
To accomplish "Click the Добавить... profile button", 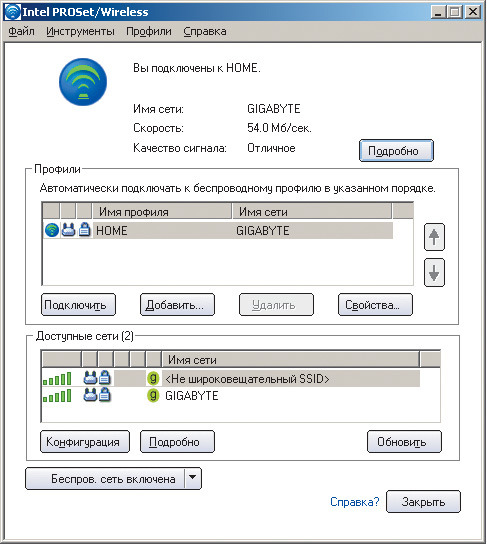I will tap(177, 305).
